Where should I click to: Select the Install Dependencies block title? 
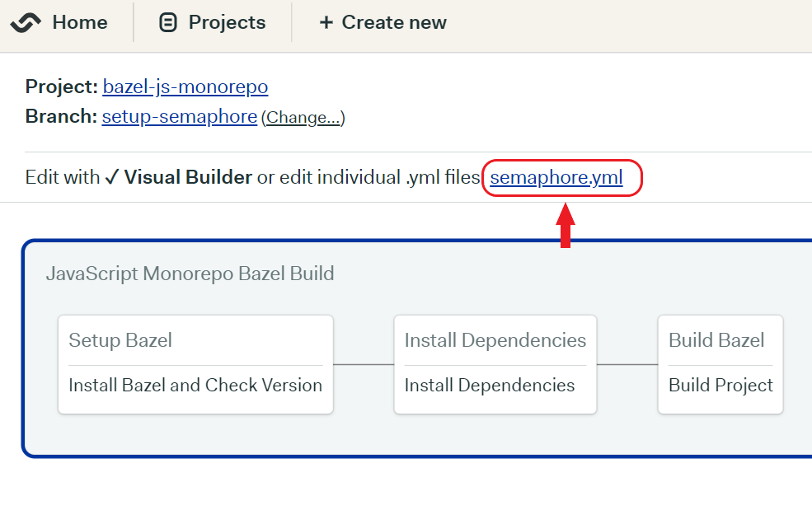tap(495, 340)
